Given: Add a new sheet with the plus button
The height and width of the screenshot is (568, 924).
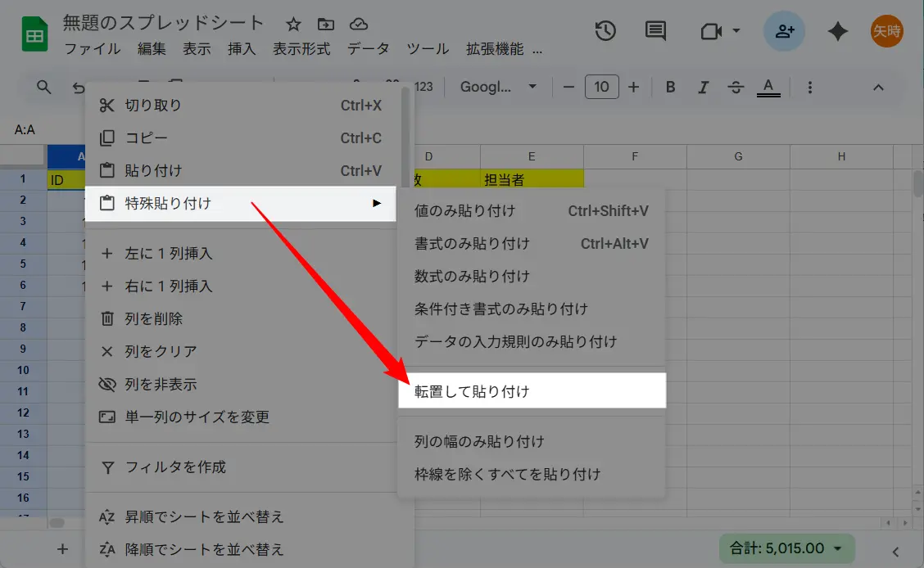Looking at the screenshot, I should (x=61, y=548).
